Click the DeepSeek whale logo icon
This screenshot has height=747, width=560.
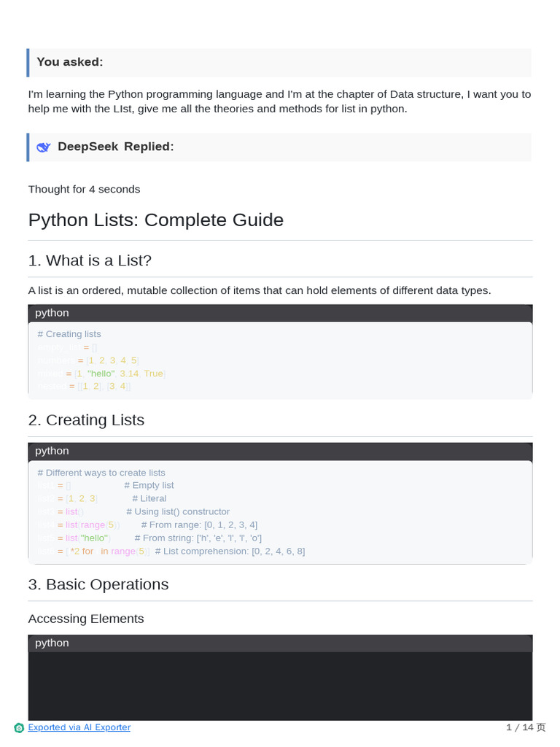click(44, 147)
